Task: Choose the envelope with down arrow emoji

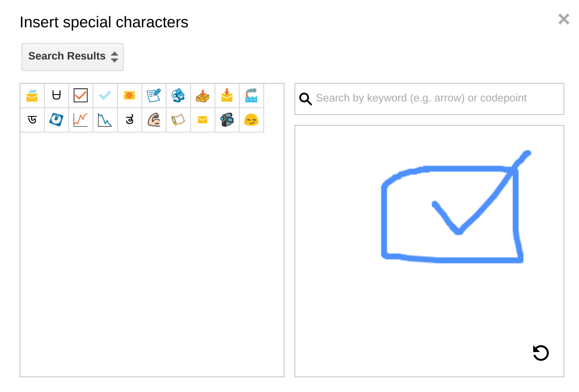Action: [x=227, y=96]
